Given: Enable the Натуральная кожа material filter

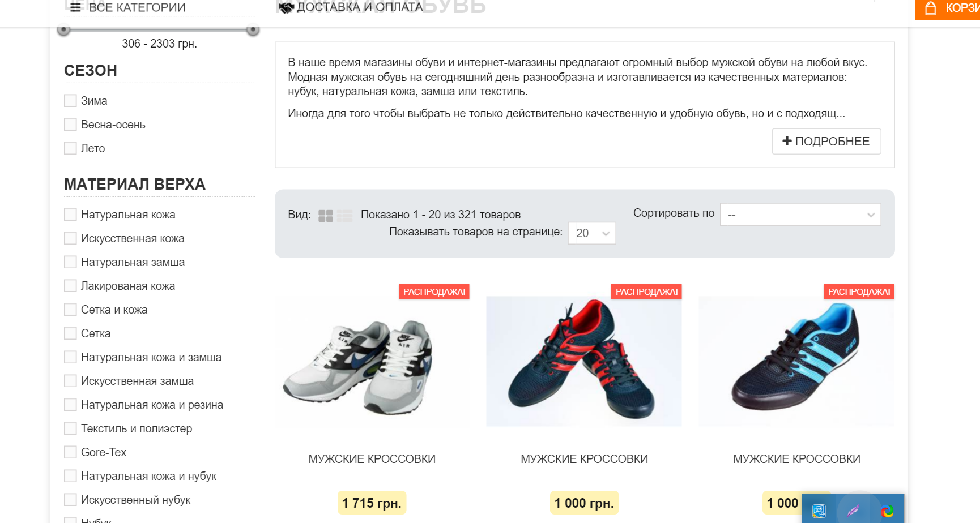Looking at the screenshot, I should (x=70, y=215).
